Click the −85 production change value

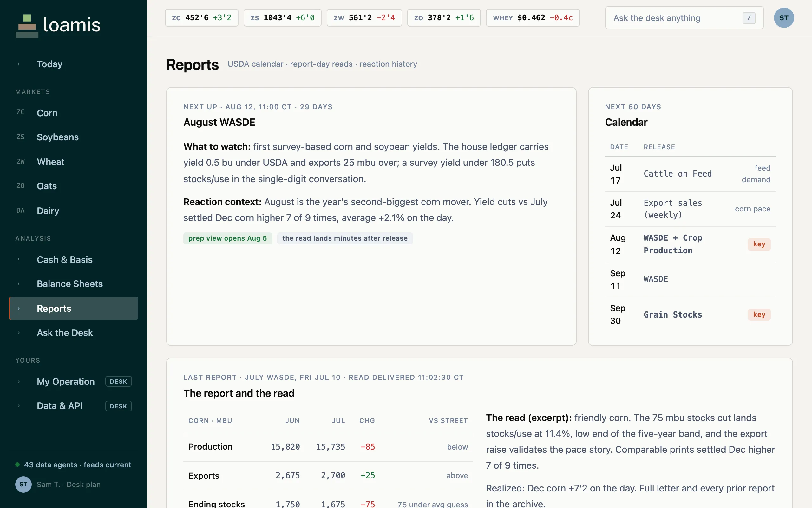pyautogui.click(x=367, y=446)
